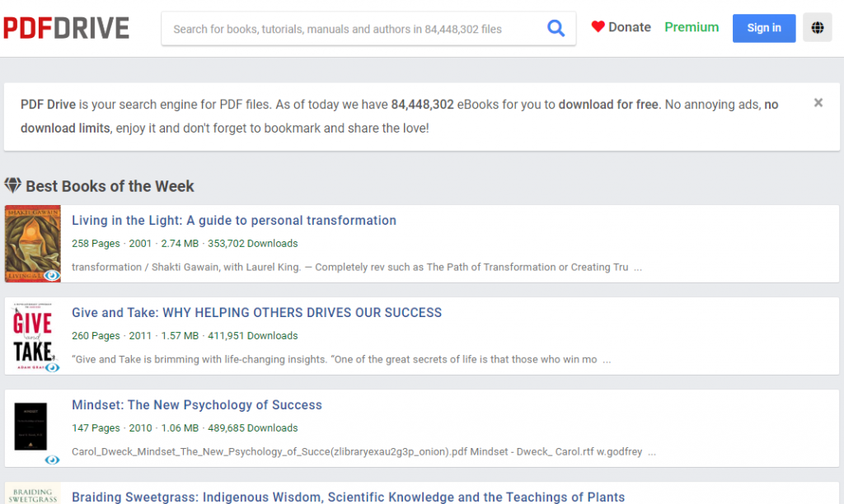Click '489,685 Downloads' text
Image resolution: width=844 pixels, height=504 pixels.
click(x=252, y=428)
